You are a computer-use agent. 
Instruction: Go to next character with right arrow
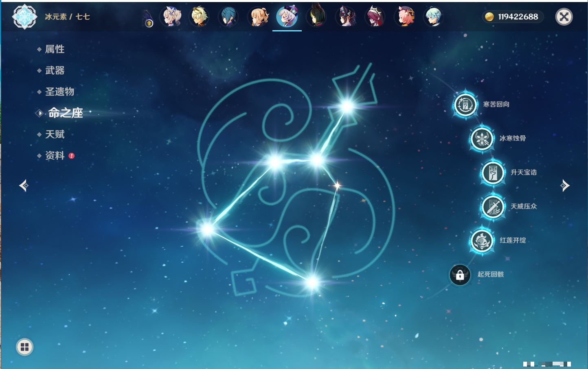click(565, 186)
